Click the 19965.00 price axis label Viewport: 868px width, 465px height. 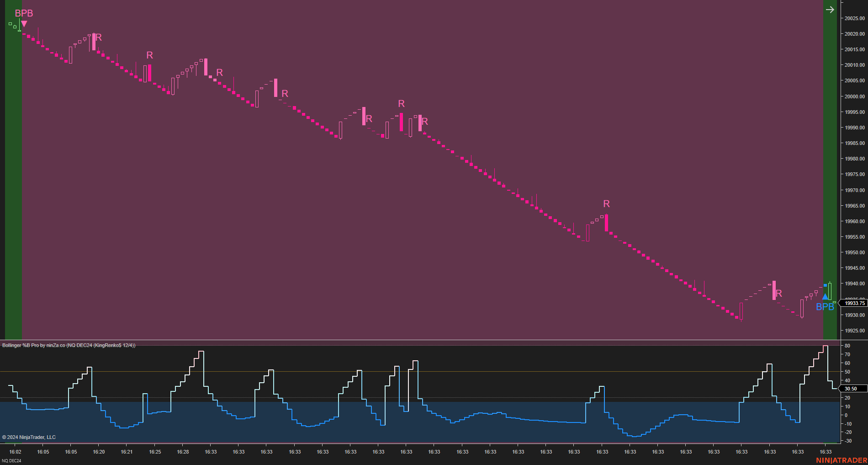[x=854, y=206]
